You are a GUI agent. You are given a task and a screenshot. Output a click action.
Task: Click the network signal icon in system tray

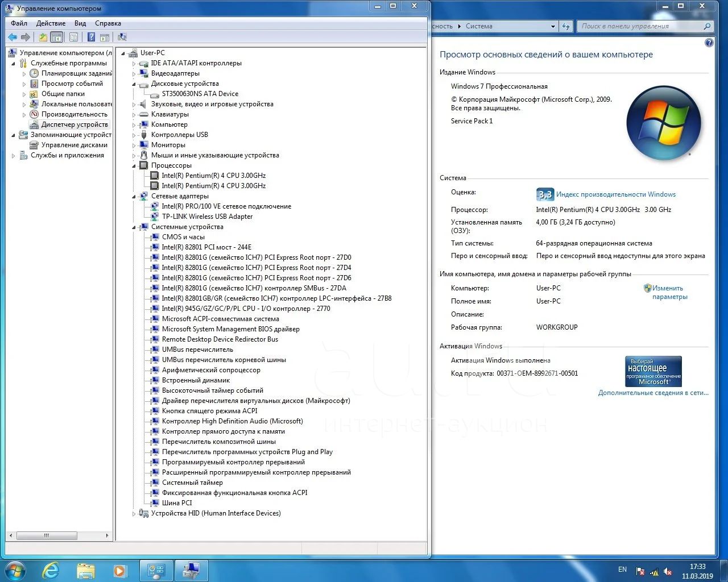click(x=654, y=571)
